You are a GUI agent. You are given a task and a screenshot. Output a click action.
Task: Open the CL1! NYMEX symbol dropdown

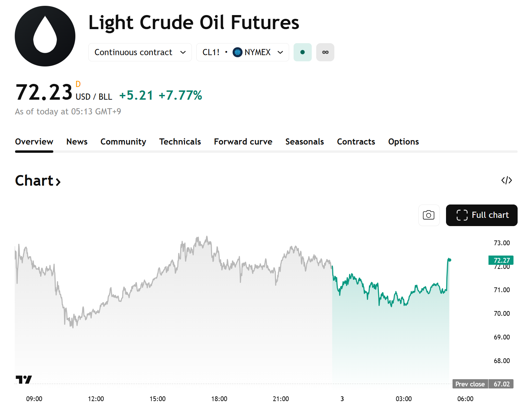tap(243, 52)
